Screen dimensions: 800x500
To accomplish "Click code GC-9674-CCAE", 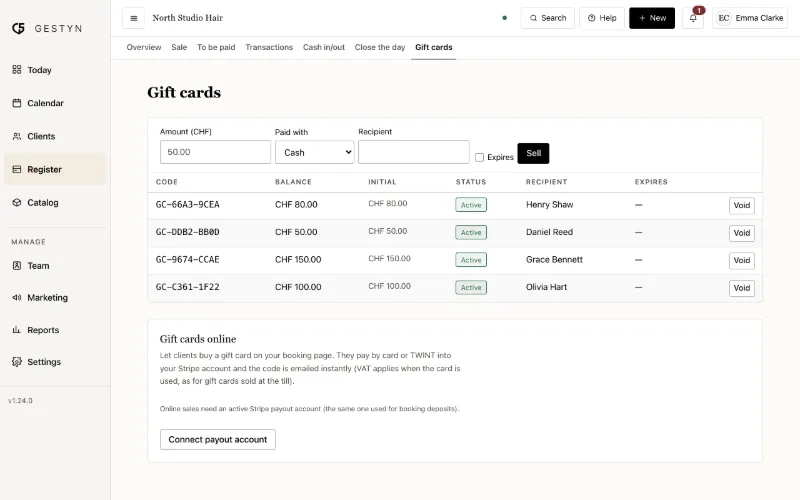I will (188, 260).
